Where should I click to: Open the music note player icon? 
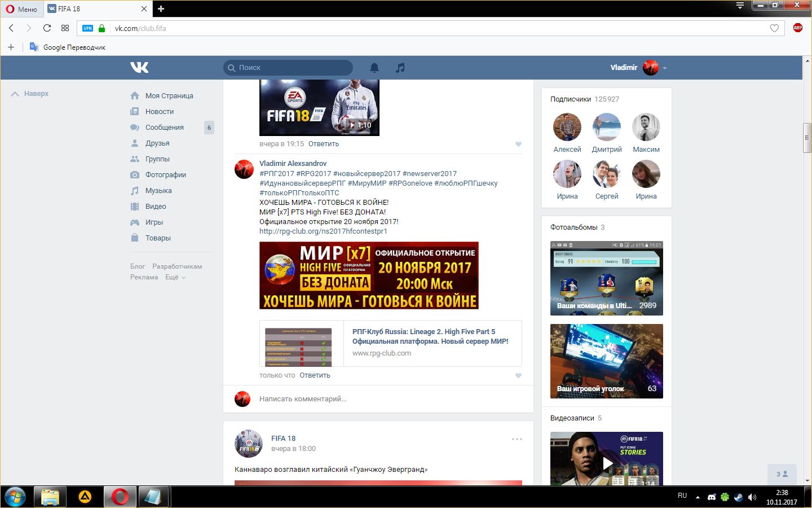(400, 68)
